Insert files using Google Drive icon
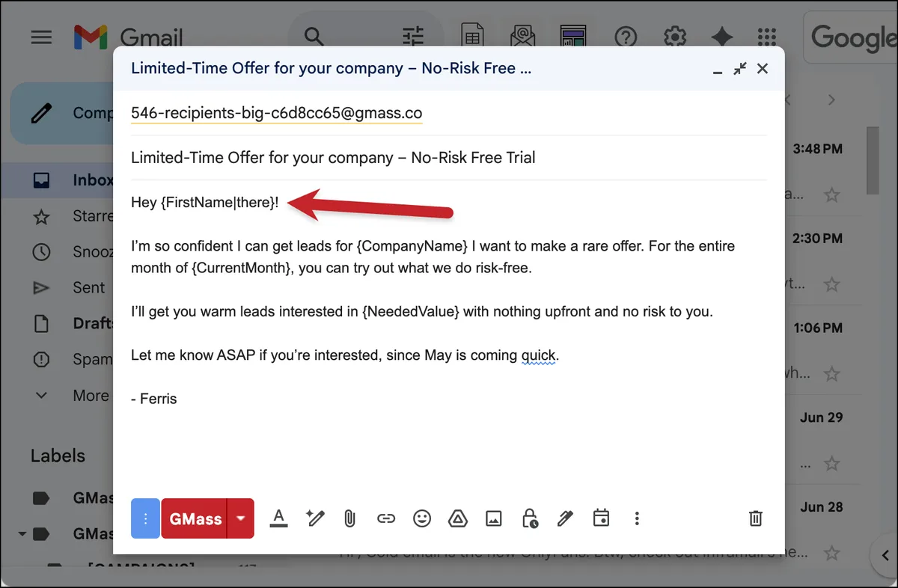 pos(457,518)
